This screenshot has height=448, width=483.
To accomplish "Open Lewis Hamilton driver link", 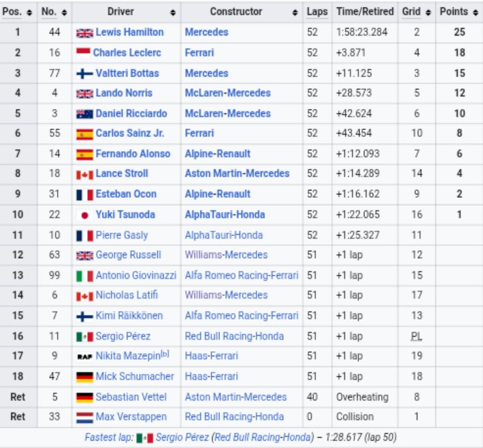I will [x=129, y=32].
